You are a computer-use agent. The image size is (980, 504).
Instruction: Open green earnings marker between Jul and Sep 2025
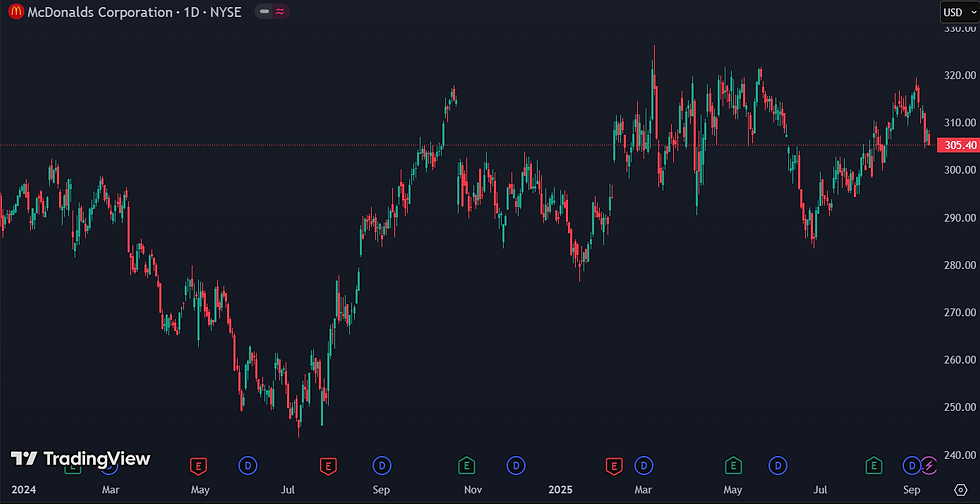click(873, 465)
